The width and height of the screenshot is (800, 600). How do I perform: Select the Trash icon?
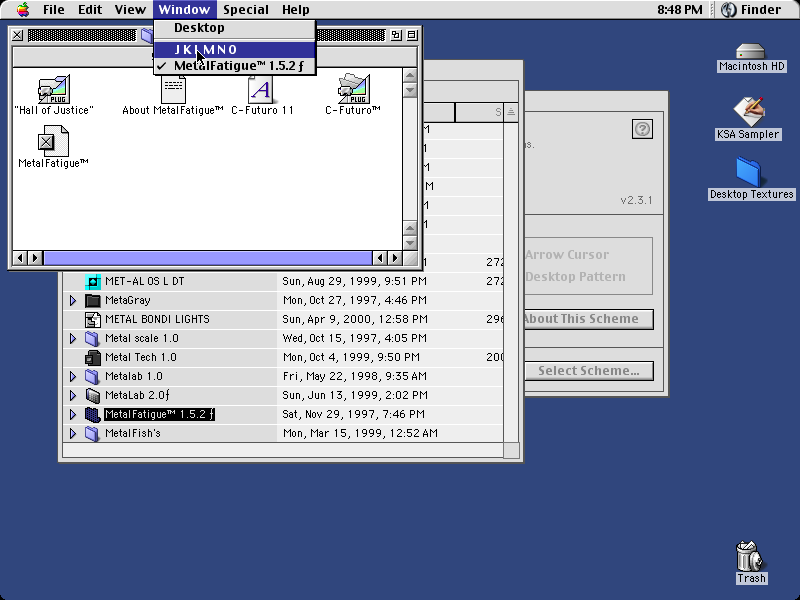749,556
